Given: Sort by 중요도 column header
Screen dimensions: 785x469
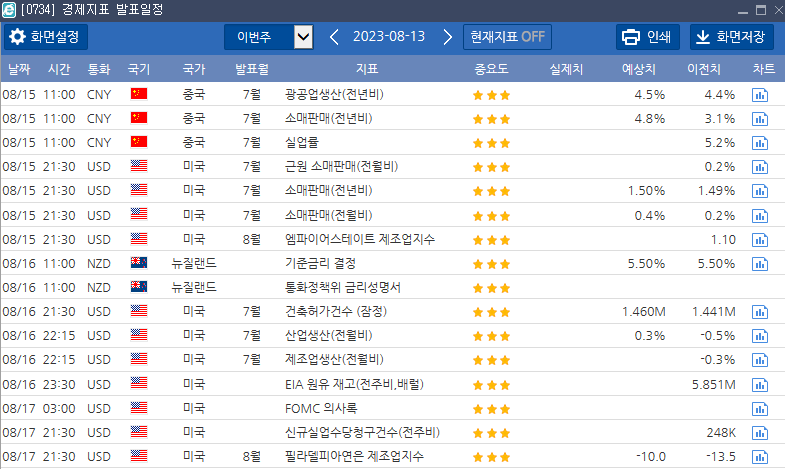Looking at the screenshot, I should coord(491,69).
